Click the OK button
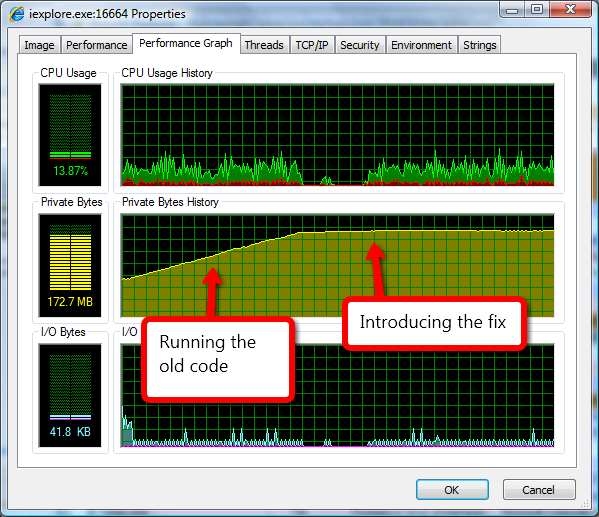This screenshot has width=599, height=517. pyautogui.click(x=452, y=489)
